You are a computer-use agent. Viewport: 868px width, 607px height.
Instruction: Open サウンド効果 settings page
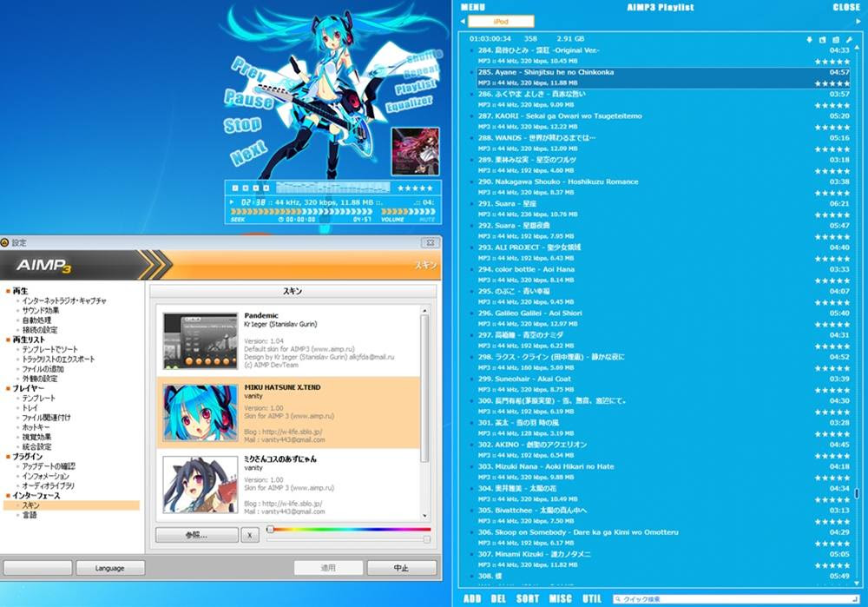tap(41, 311)
